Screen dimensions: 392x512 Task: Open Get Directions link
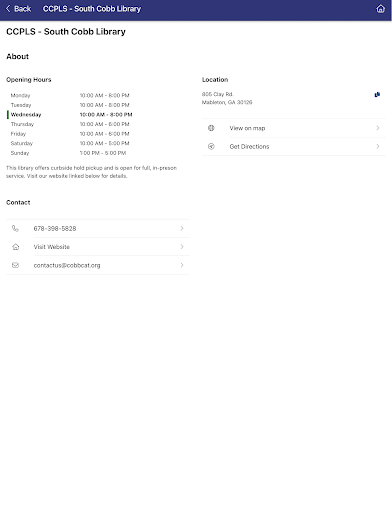click(x=294, y=146)
